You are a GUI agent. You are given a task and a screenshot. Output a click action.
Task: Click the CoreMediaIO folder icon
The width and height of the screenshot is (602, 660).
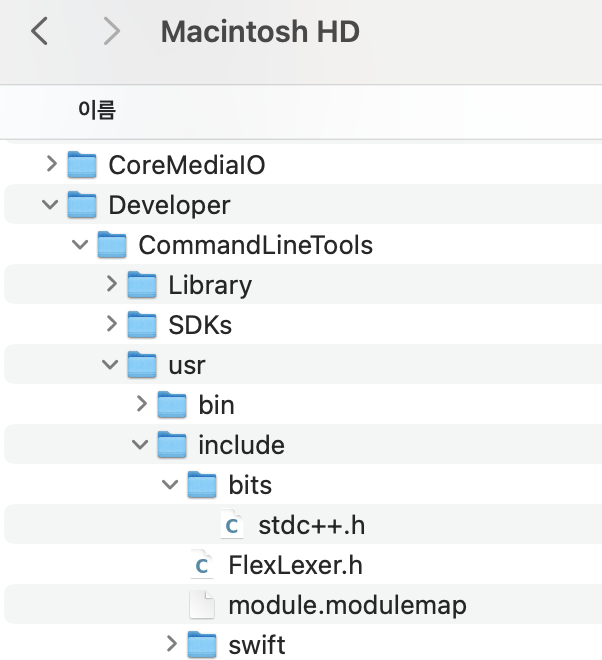pyautogui.click(x=82, y=165)
